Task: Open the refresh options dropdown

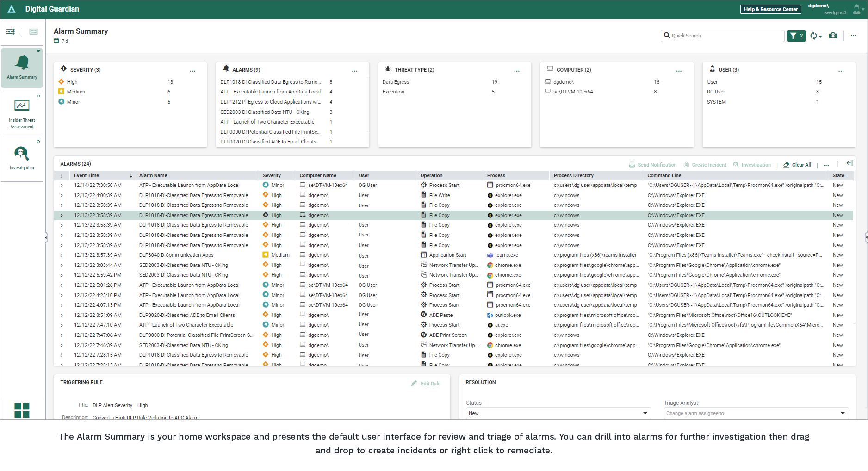Action: [x=816, y=36]
